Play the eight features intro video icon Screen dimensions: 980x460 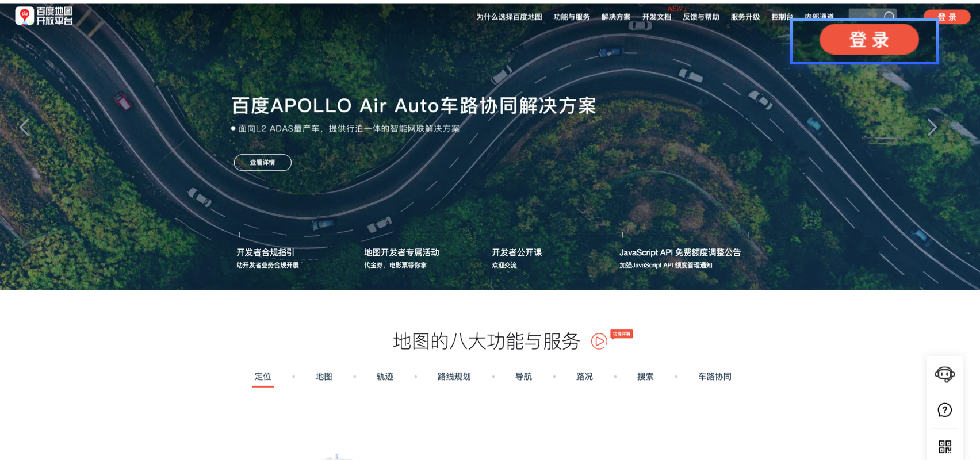(x=599, y=342)
